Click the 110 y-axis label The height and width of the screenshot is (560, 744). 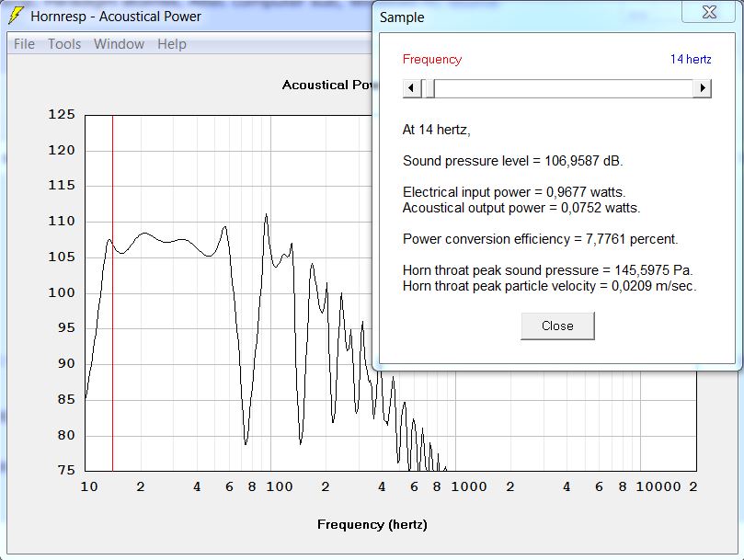(x=62, y=222)
